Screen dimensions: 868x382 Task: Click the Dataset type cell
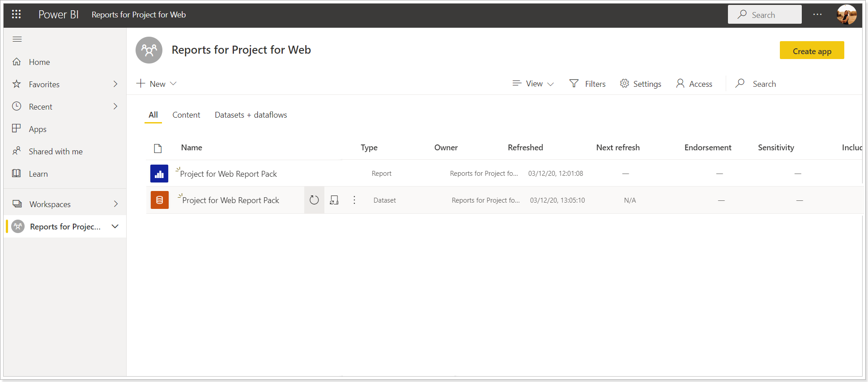pyautogui.click(x=385, y=200)
